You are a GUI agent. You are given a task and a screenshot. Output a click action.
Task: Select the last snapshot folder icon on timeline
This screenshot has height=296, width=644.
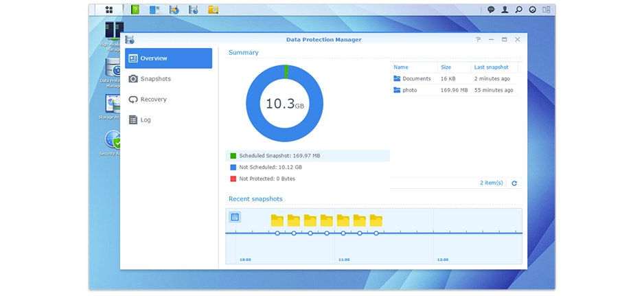click(376, 220)
